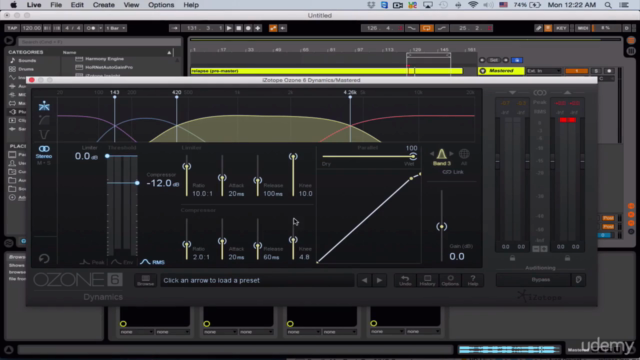Image resolution: width=640 pixels, height=360 pixels.
Task: Click the Limiter threshold 0.0 dB value
Action: click(x=86, y=156)
